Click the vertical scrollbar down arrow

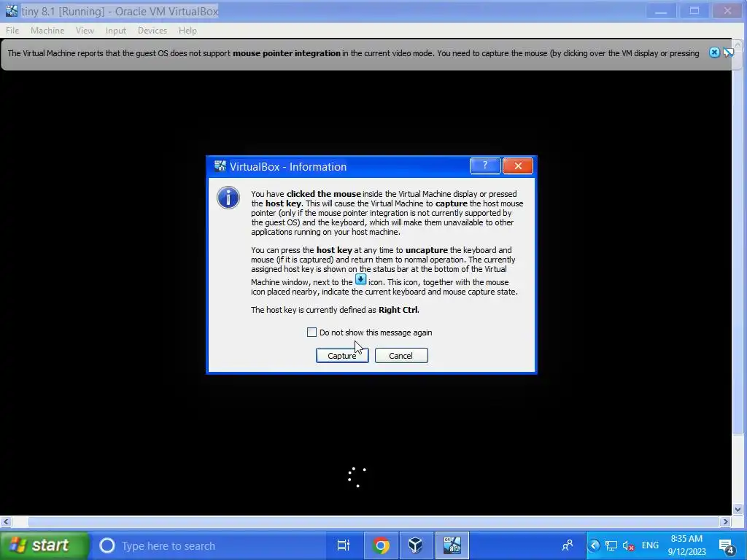point(738,508)
